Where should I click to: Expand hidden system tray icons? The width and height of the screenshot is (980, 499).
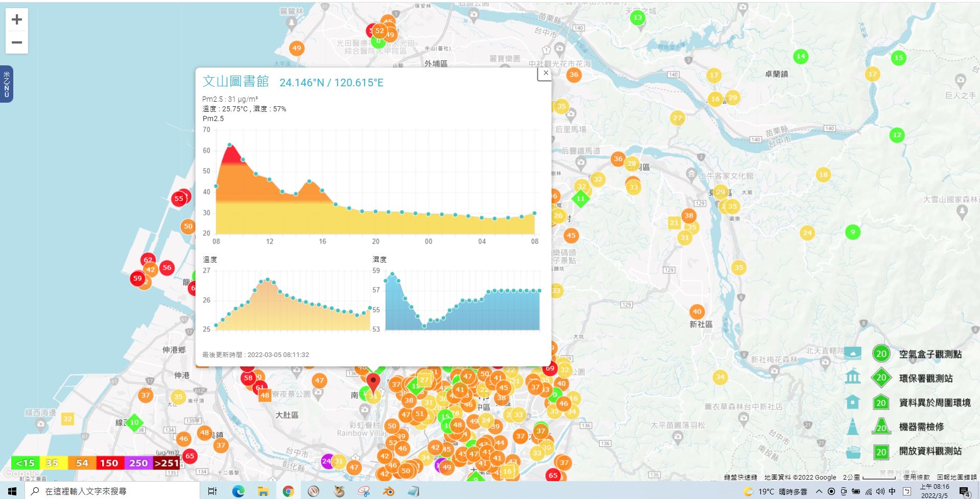[x=819, y=491]
